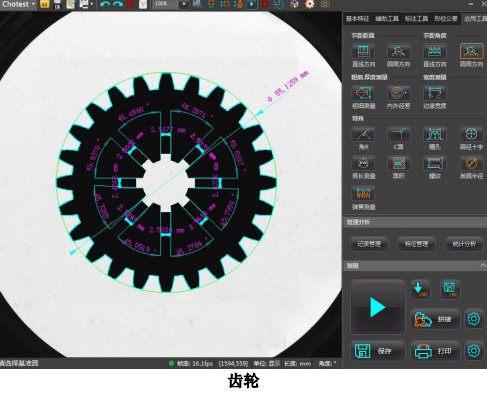Click the red stop button in toolbar
Screen dimensions: 487x396
(x=265, y=4)
